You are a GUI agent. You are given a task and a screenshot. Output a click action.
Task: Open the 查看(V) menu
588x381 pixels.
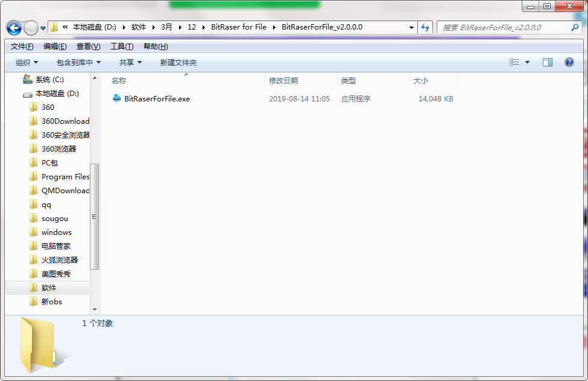[88, 46]
